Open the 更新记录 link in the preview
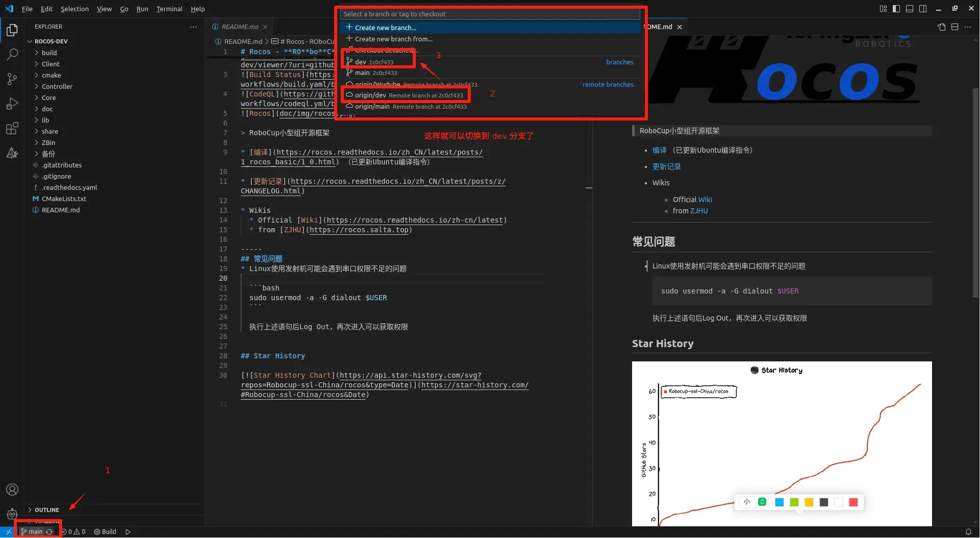The height and width of the screenshot is (538, 980). pyautogui.click(x=666, y=166)
